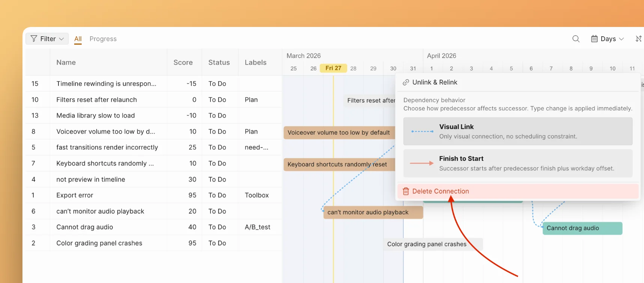
Task: Click the dashed blue Visual Link line icon
Action: tap(422, 131)
